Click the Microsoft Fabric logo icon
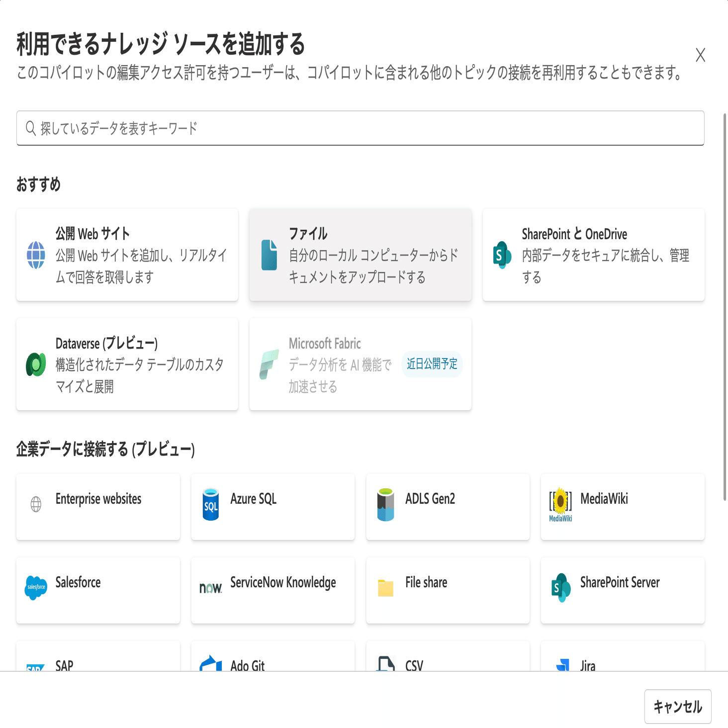The image size is (728, 728). (x=269, y=364)
